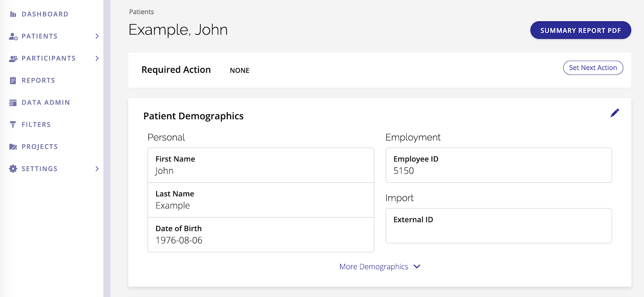Click the Data Admin icon

(x=13, y=103)
